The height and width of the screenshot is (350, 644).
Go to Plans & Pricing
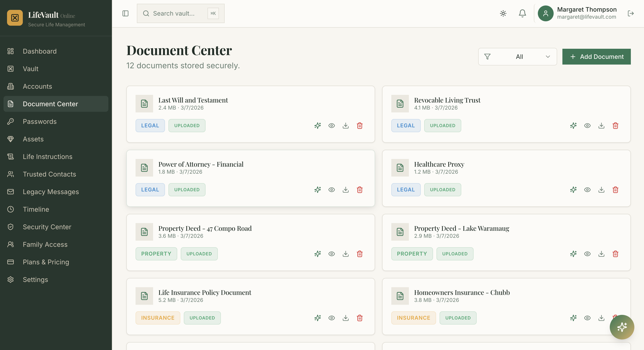click(x=46, y=262)
